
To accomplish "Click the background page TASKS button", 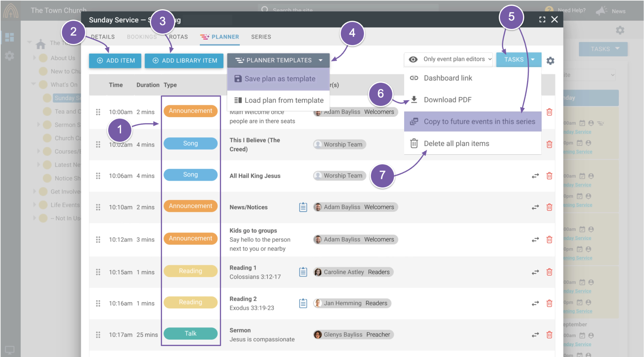I will (603, 49).
